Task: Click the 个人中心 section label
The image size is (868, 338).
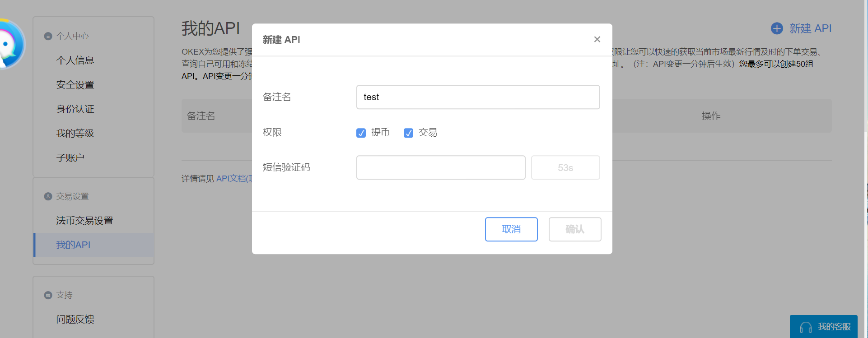Action: click(72, 36)
